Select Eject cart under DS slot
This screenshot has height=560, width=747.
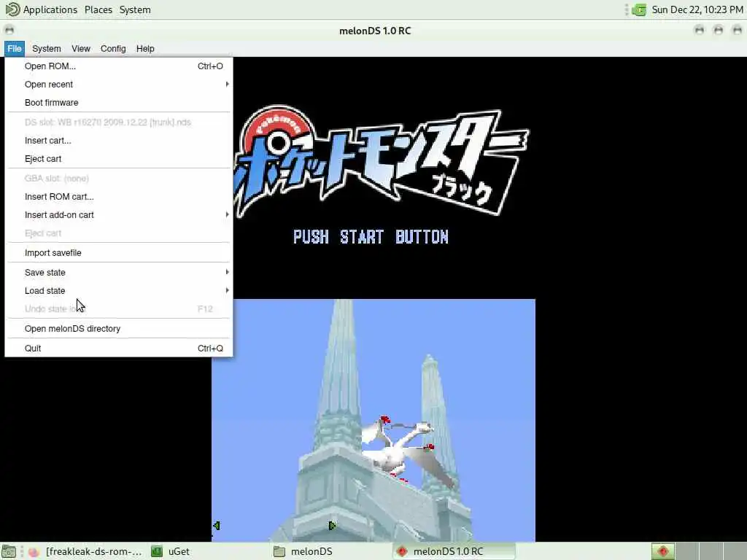click(x=119, y=158)
